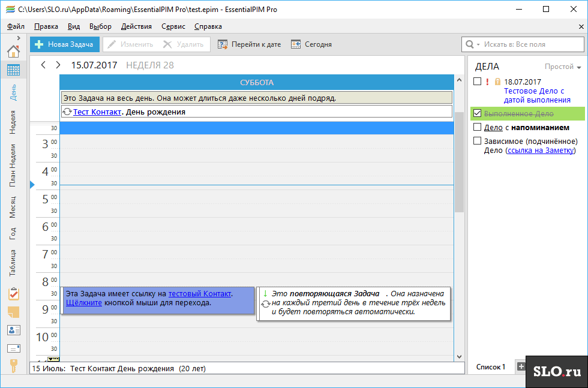Image resolution: width=588 pixels, height=388 pixels.
Task: Switch to the Неделя view tab
Action: (x=13, y=122)
